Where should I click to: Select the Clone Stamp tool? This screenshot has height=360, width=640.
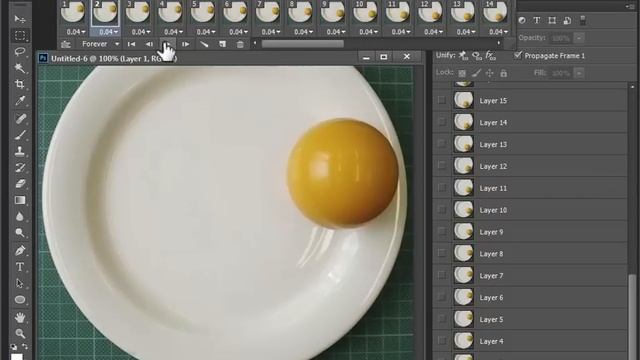coord(20,151)
